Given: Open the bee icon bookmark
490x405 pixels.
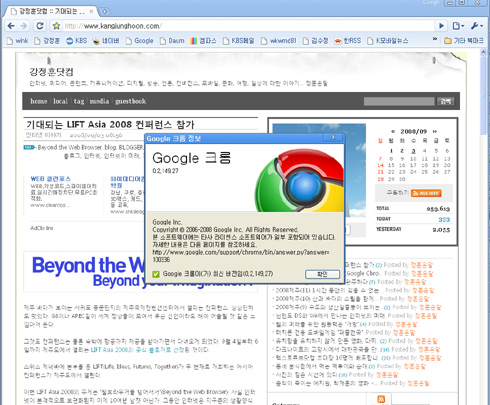Looking at the screenshot, I should tap(106, 41).
